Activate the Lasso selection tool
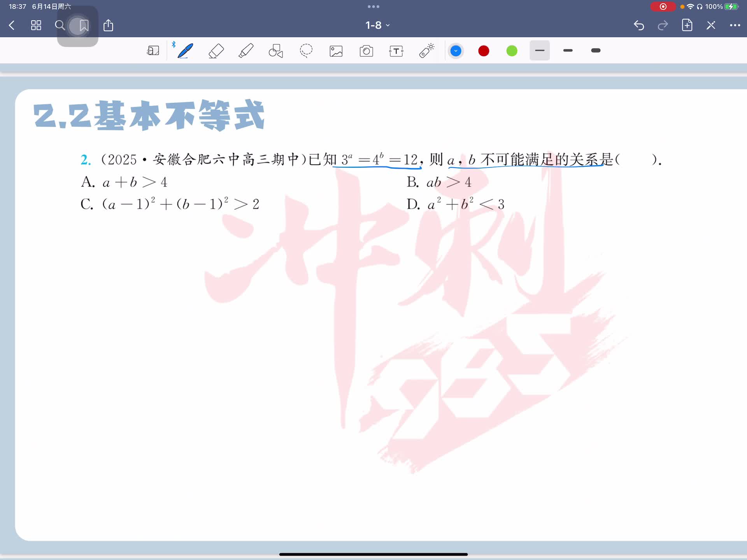 (x=306, y=51)
